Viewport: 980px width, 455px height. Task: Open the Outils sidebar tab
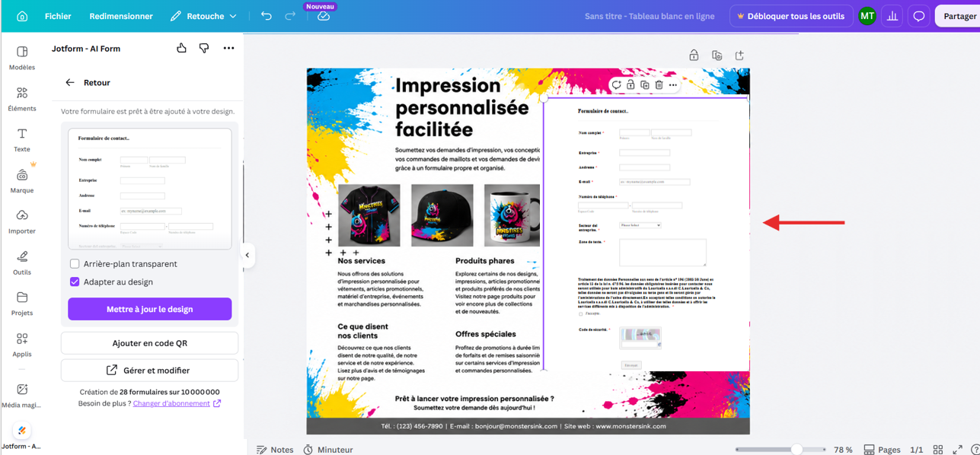(x=22, y=263)
